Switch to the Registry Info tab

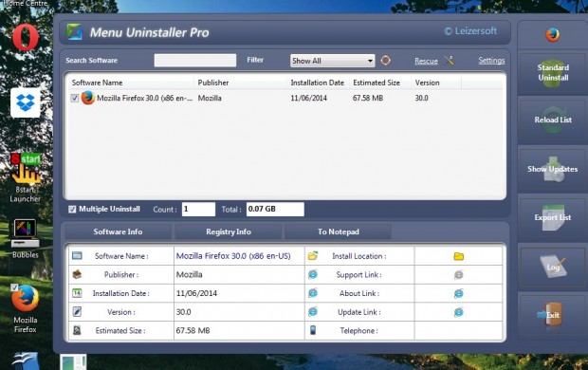(x=229, y=231)
